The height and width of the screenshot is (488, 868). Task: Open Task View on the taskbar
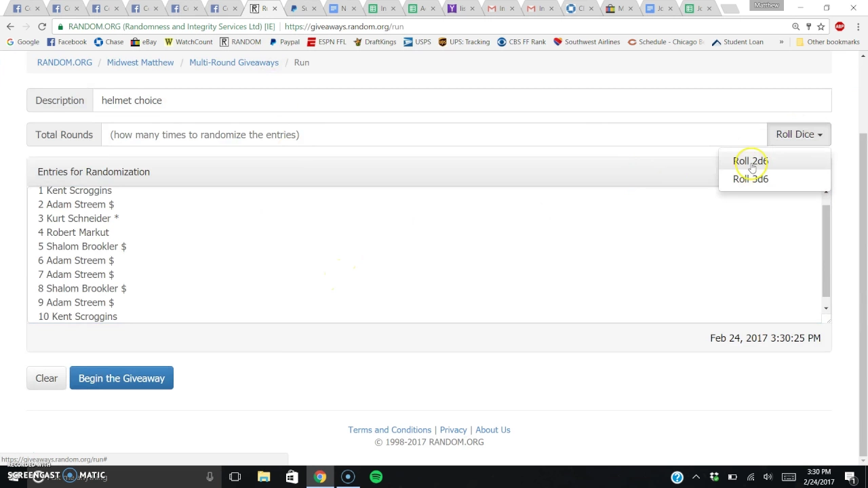tap(235, 476)
